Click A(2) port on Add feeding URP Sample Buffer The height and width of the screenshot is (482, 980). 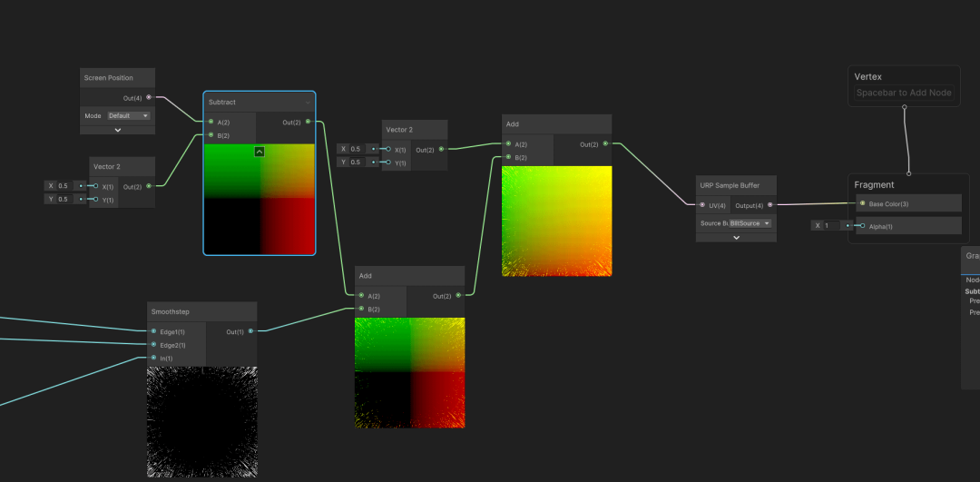coord(508,143)
